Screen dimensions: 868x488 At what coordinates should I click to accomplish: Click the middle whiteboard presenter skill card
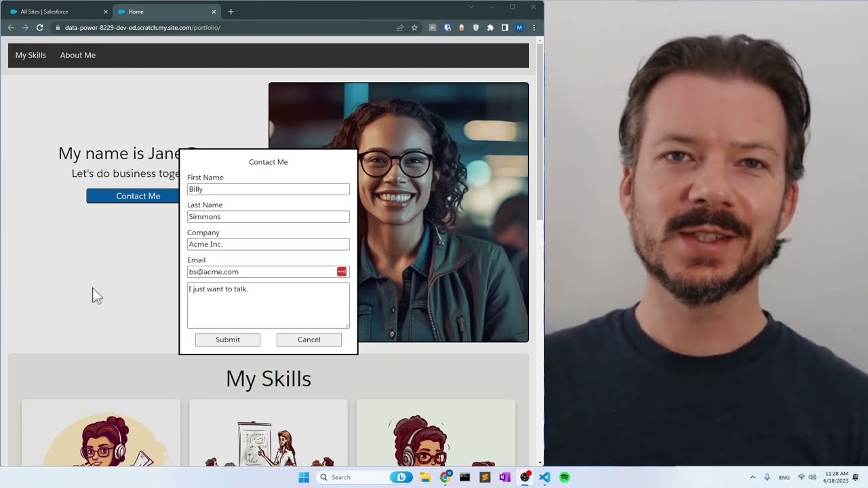(269, 433)
